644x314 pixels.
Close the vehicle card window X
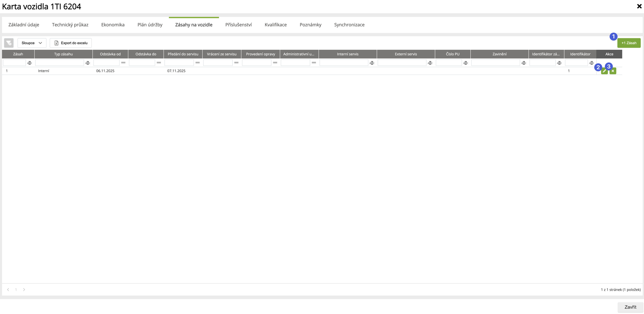[x=639, y=7]
